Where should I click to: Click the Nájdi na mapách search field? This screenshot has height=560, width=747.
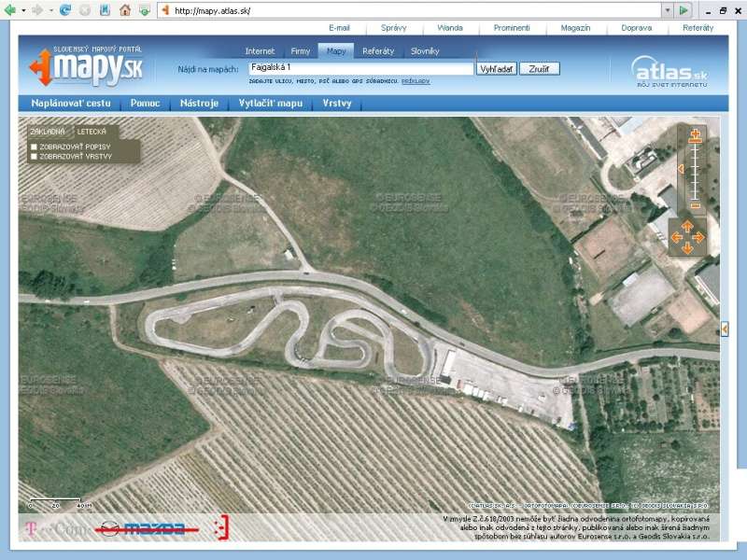[x=360, y=68]
